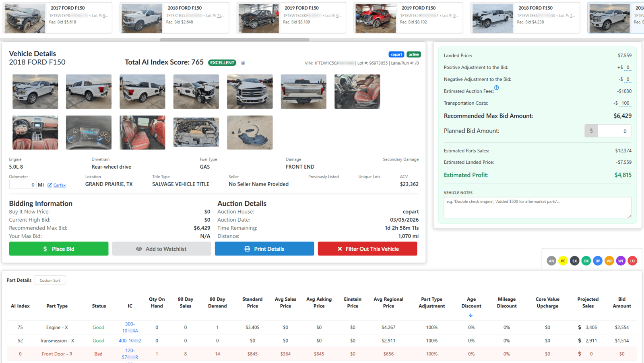The height and width of the screenshot is (363, 644).
Task: Click the dark EX status circle
Action: pyautogui.click(x=575, y=261)
